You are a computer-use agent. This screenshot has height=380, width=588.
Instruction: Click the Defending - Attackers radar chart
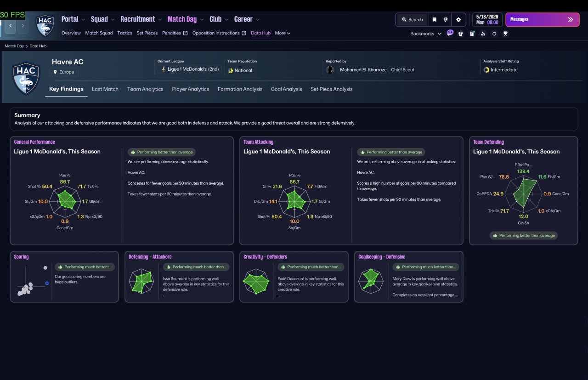click(142, 281)
